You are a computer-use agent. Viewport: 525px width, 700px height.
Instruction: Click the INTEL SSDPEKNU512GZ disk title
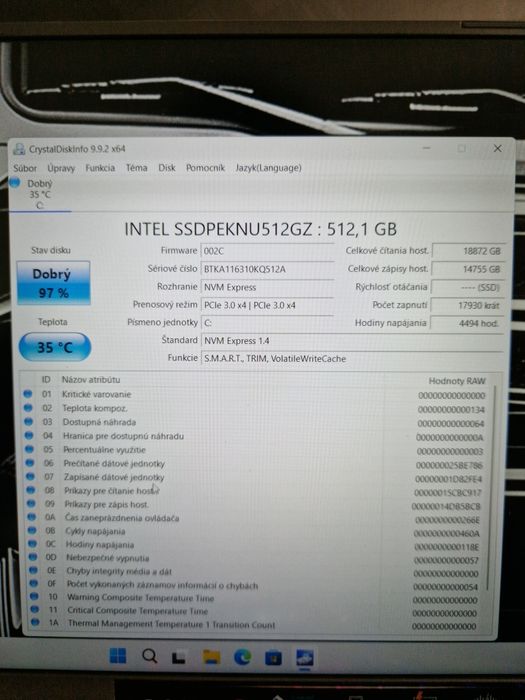click(260, 229)
